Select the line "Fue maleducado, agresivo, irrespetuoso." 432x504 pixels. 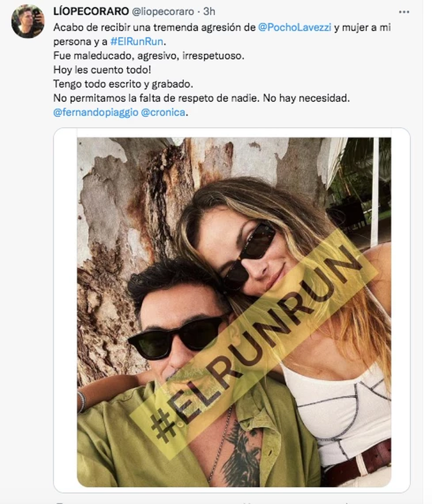[x=149, y=56]
